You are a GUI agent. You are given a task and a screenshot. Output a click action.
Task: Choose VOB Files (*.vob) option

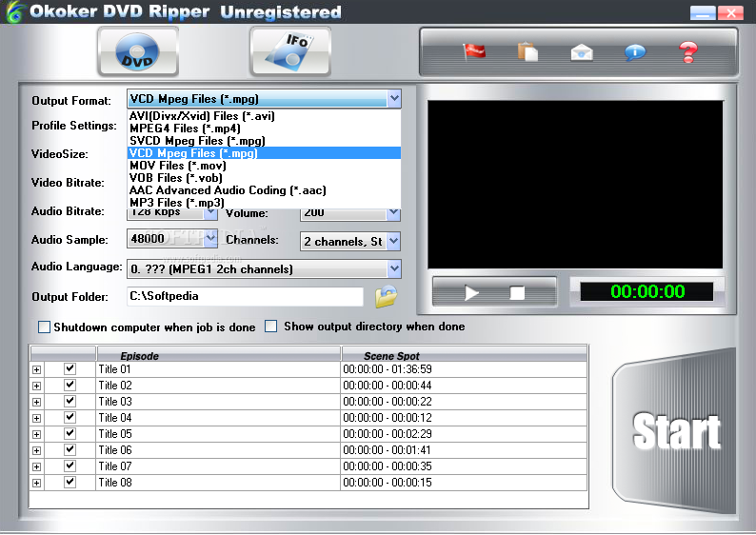point(264,178)
